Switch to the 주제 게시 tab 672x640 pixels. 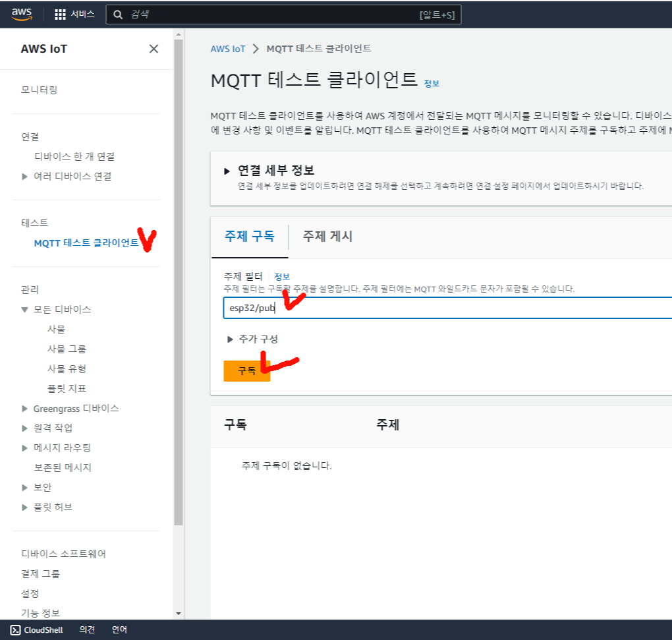coord(327,236)
